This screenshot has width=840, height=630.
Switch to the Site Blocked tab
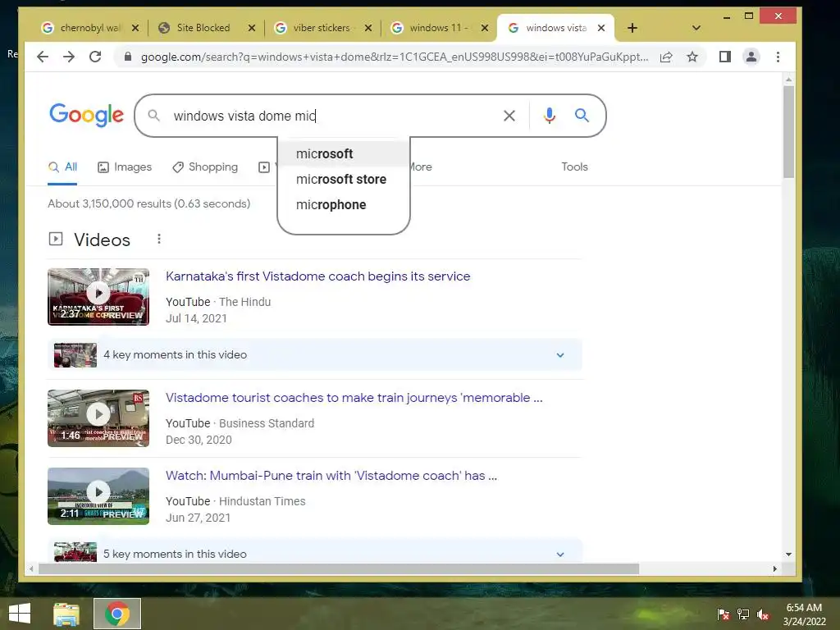pyautogui.click(x=203, y=28)
